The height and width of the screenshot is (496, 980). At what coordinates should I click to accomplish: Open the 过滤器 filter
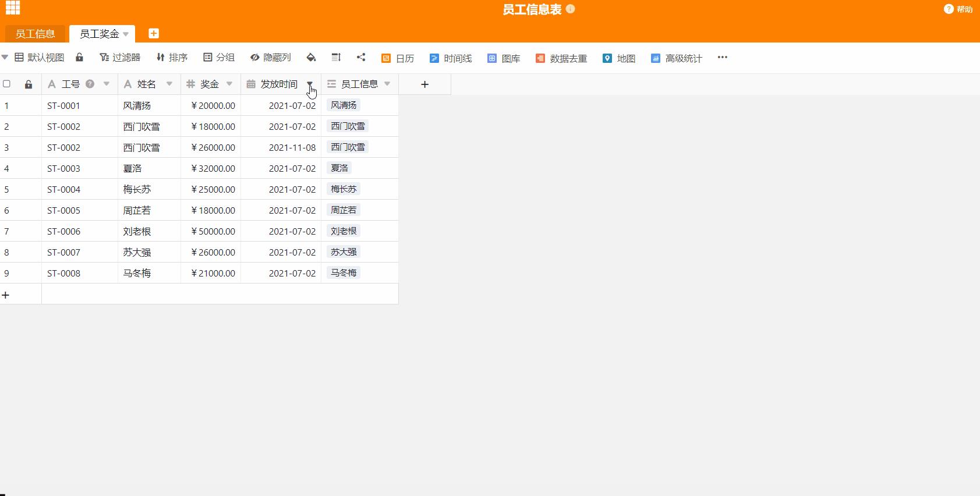pos(120,57)
